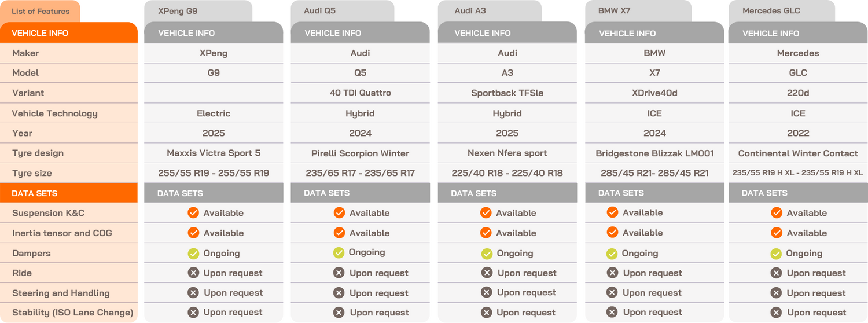Select the Mercedes GLC tab
This screenshot has width=868, height=323.
[781, 11]
